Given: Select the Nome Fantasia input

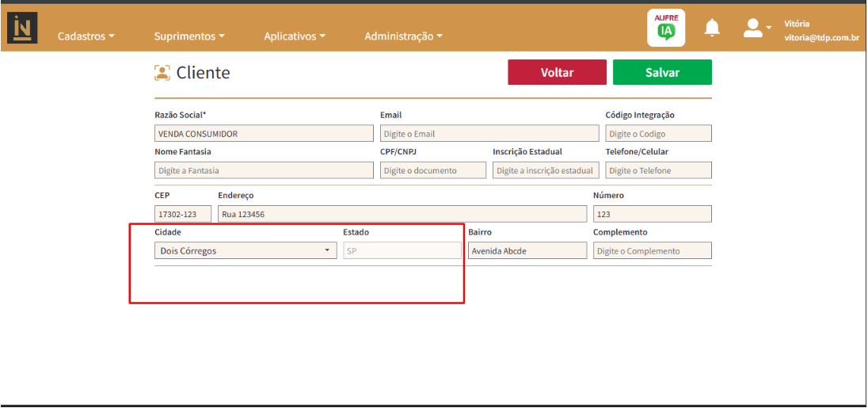Looking at the screenshot, I should click(264, 170).
